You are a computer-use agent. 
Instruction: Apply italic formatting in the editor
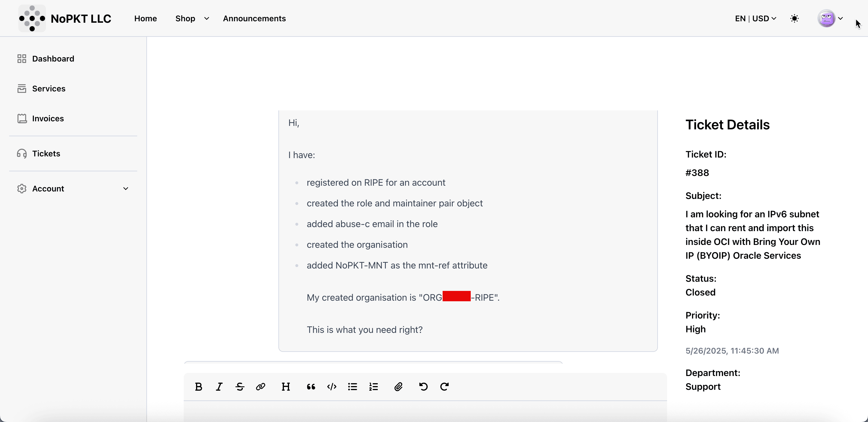(x=219, y=387)
